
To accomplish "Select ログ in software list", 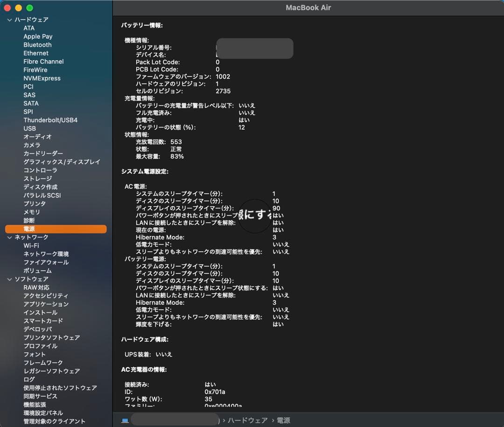I will pyautogui.click(x=29, y=379).
